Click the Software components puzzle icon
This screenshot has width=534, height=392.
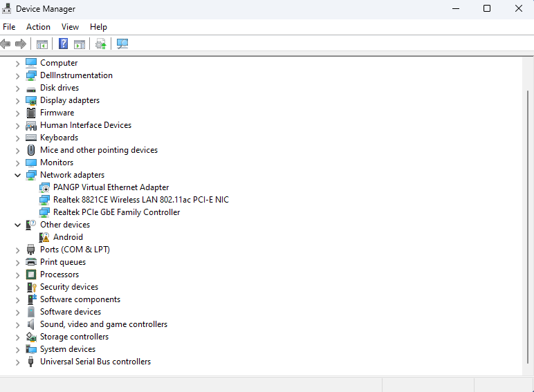pyautogui.click(x=31, y=299)
